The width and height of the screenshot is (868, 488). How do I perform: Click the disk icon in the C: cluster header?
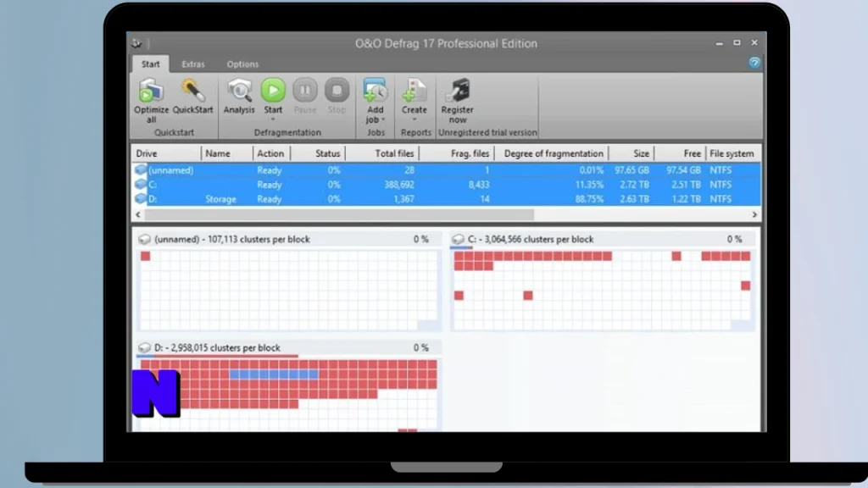[x=458, y=239]
